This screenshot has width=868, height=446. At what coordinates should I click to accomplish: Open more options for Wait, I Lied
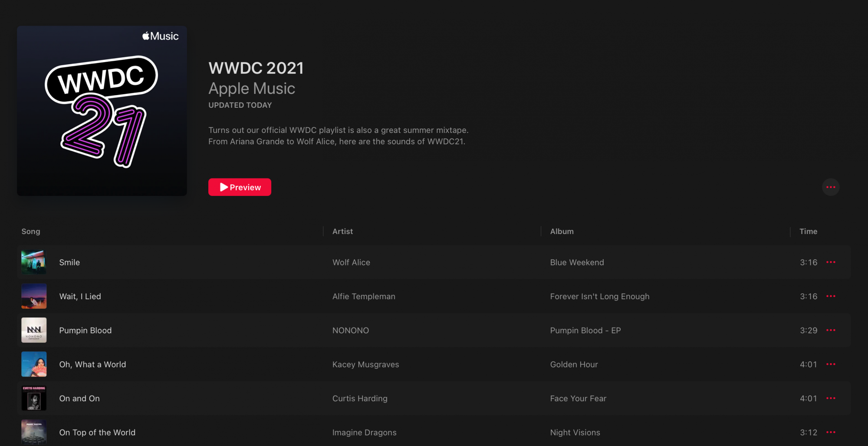point(831,296)
